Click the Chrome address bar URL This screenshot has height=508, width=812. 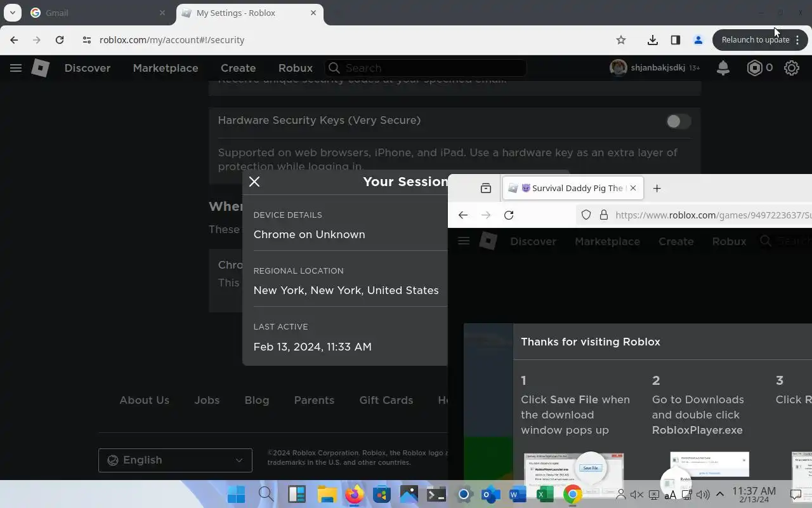click(172, 40)
